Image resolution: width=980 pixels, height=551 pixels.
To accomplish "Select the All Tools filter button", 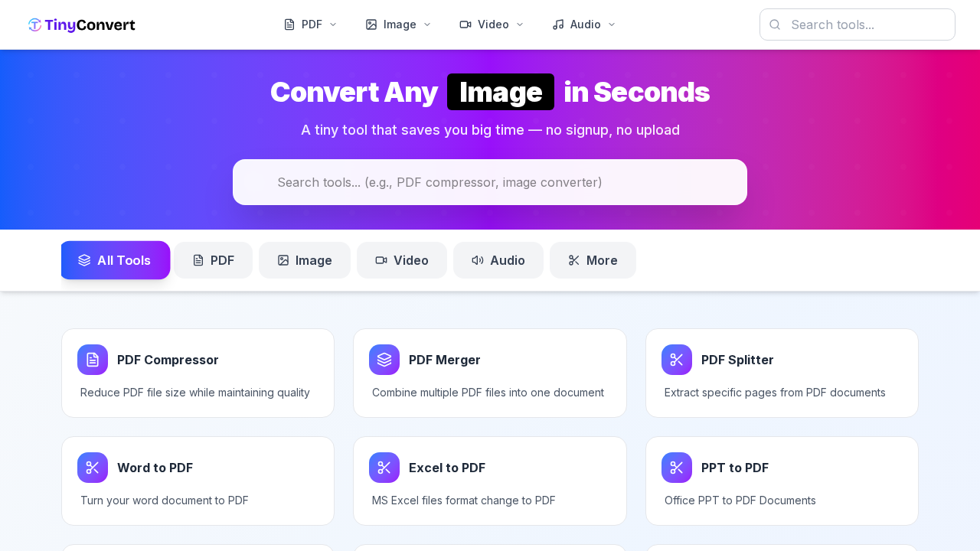I will pyautogui.click(x=115, y=260).
